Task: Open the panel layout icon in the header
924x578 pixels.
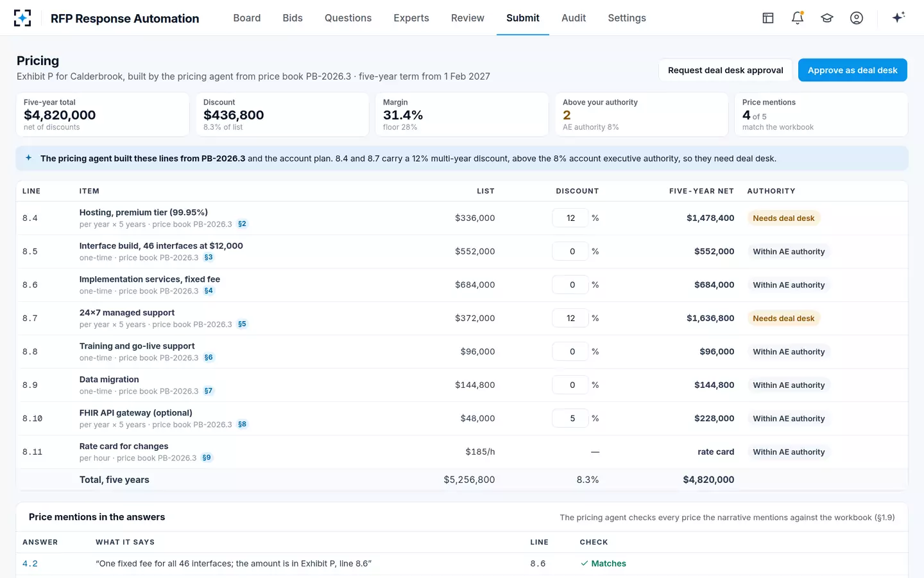Action: pyautogui.click(x=768, y=18)
